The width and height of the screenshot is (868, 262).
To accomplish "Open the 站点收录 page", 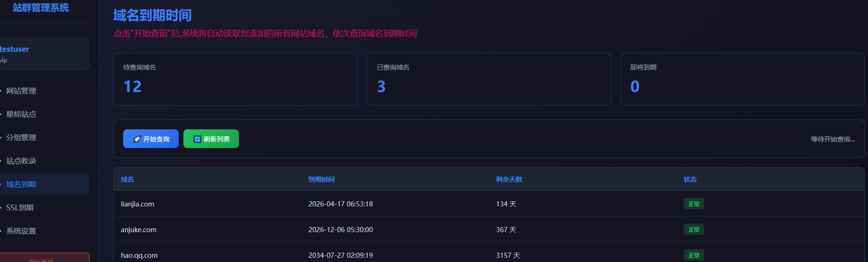I will 21,161.
